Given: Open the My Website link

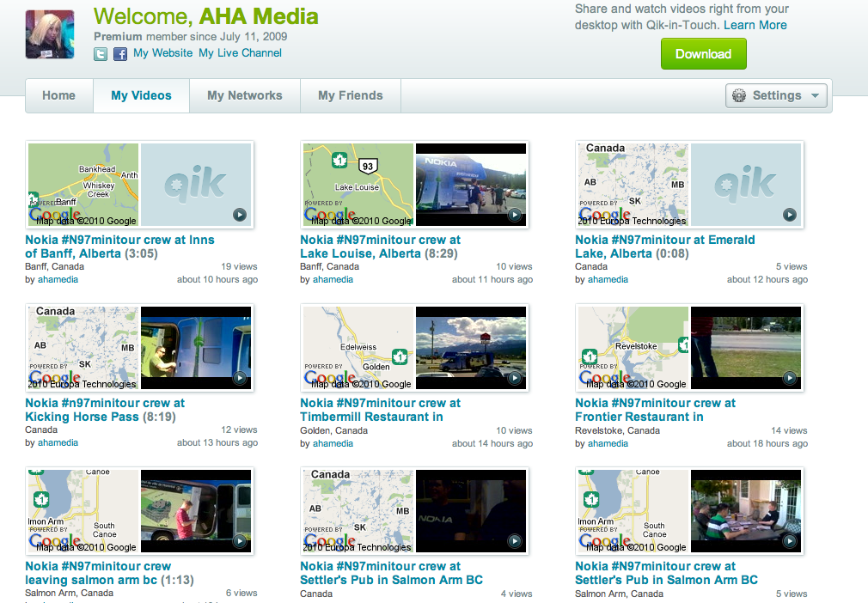Looking at the screenshot, I should point(163,53).
